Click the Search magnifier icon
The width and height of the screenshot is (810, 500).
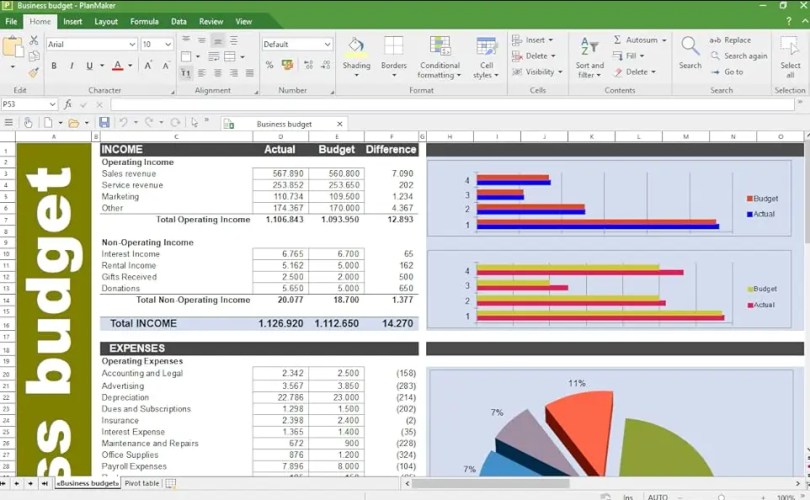tap(690, 46)
